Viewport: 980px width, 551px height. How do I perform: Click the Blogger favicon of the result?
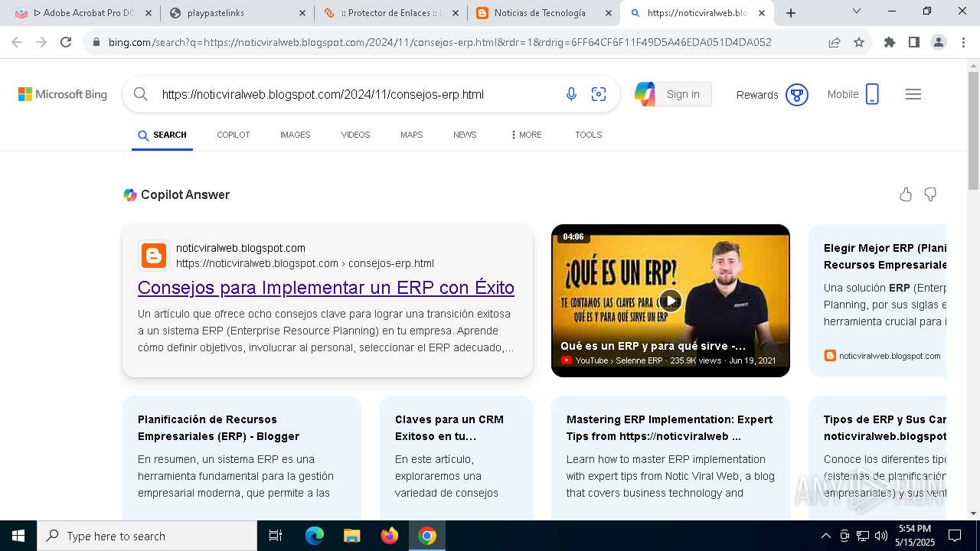[x=154, y=256]
